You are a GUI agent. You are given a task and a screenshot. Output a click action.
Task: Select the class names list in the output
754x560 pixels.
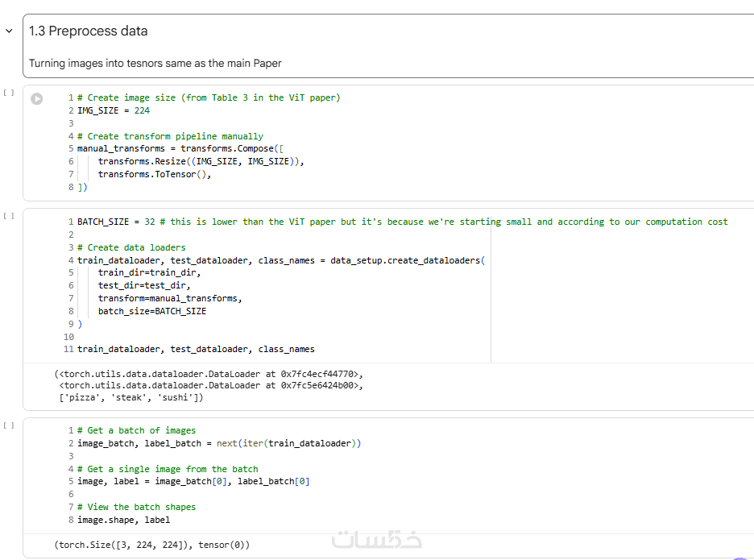(x=130, y=397)
